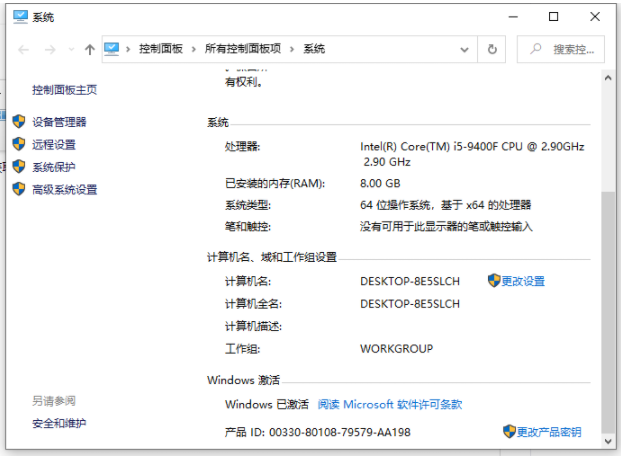Click the shield icon for 高级系统设置
Viewport: 621px width, 457px height.
(x=18, y=189)
